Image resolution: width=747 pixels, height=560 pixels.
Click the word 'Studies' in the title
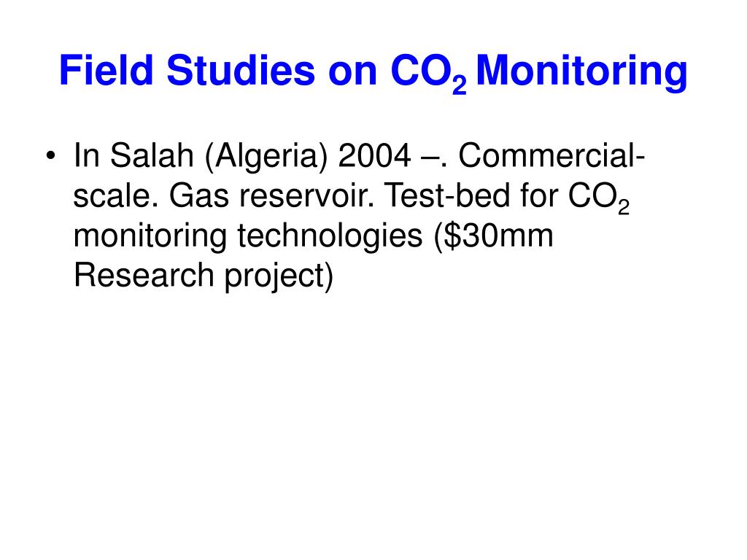240,70
